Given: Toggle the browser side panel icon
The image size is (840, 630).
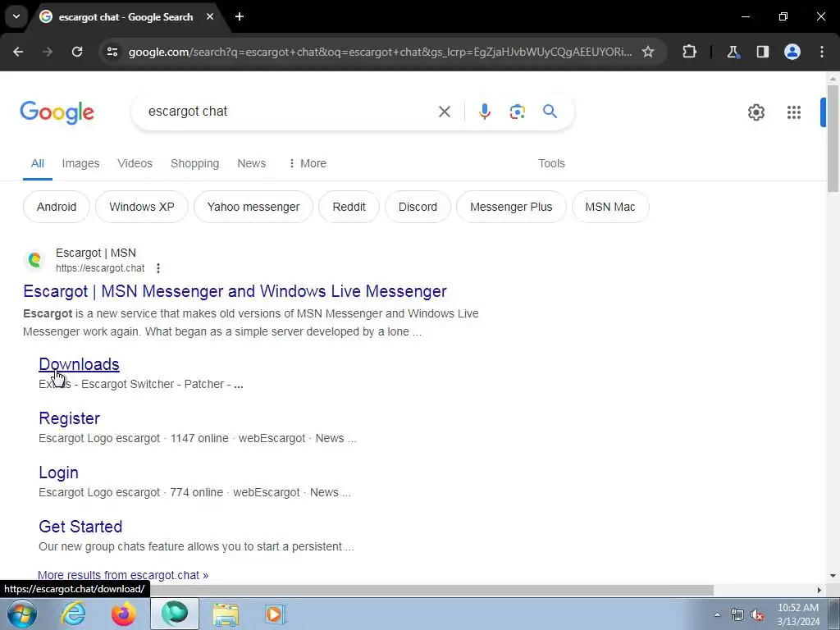Looking at the screenshot, I should point(762,52).
